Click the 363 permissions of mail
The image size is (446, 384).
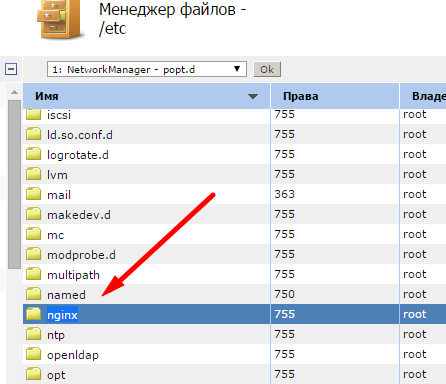285,194
